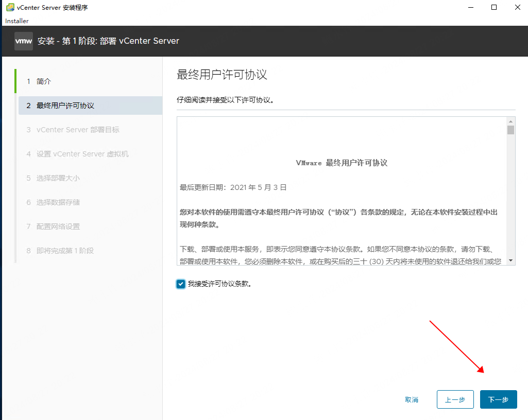
Task: Select step 2 最终用户许可协议
Action: 90,106
